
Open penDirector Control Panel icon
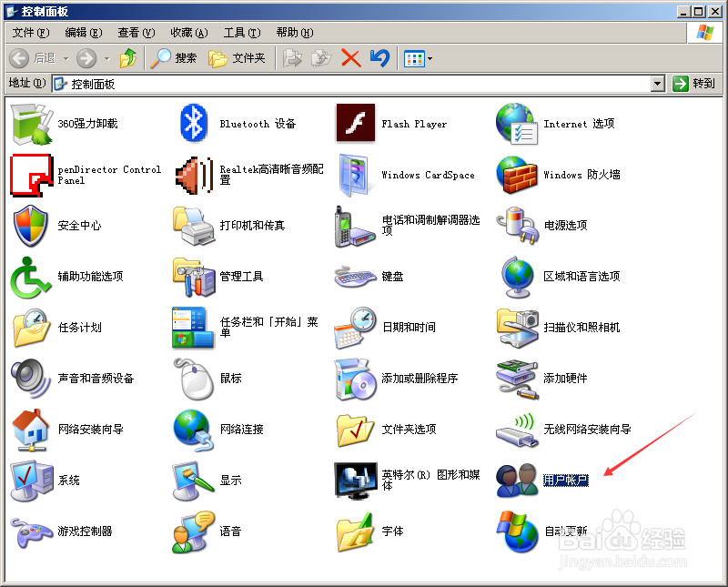31,175
